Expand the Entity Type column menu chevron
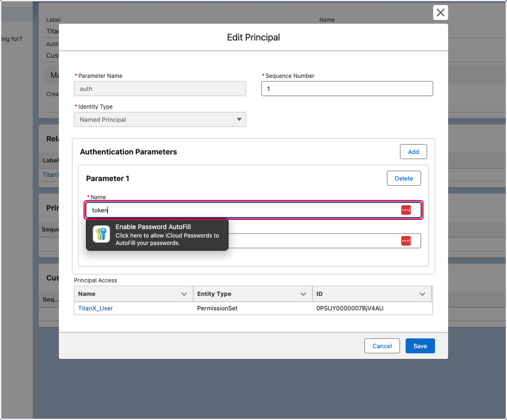Viewport: 507px width, 420px height. (x=303, y=294)
